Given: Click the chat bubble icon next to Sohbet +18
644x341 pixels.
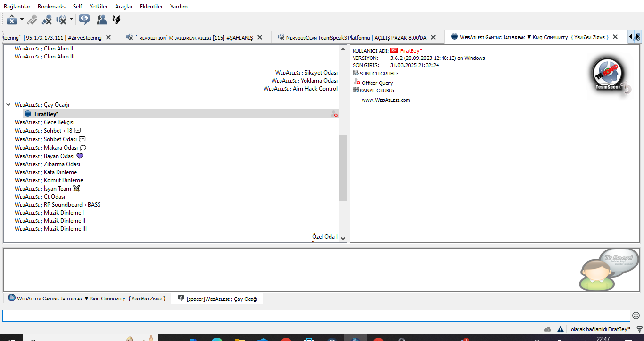Looking at the screenshot, I should 78,131.
